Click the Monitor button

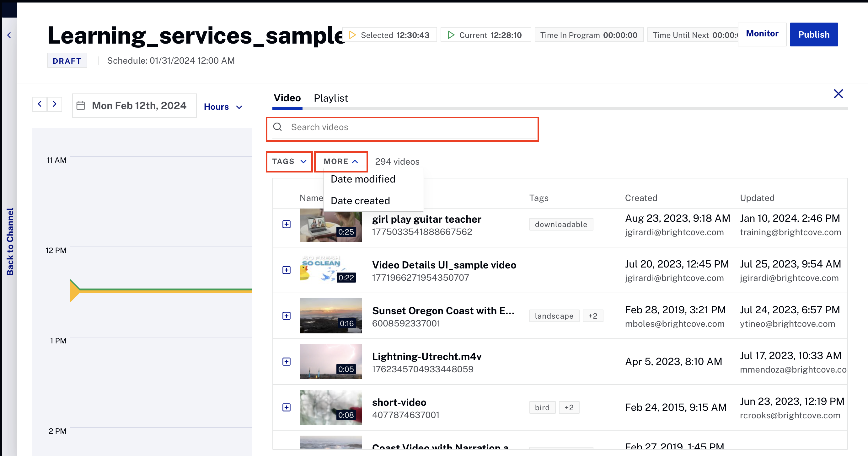point(762,34)
